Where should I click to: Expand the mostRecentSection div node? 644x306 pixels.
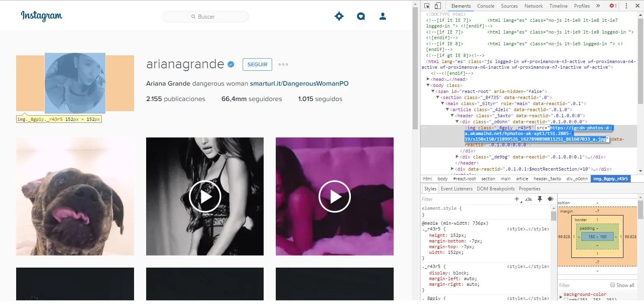tap(452, 169)
